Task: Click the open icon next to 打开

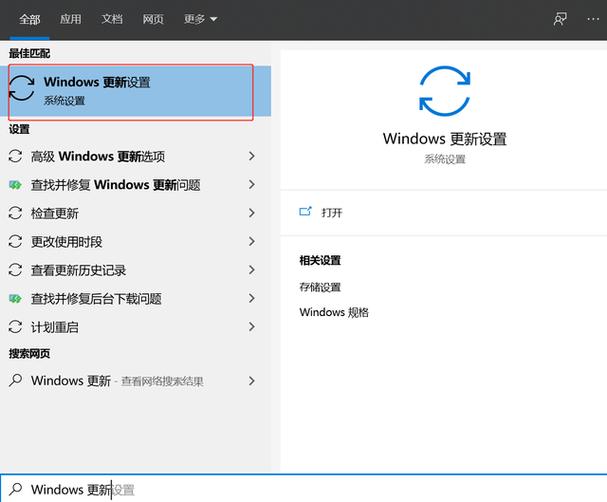Action: [x=305, y=212]
